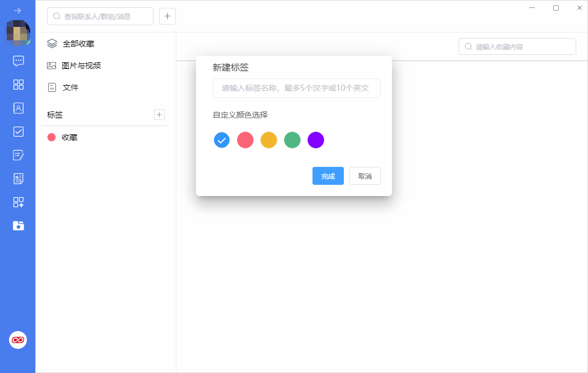Open the news document icon in sidebar
Image resolution: width=588 pixels, height=373 pixels.
point(18,179)
